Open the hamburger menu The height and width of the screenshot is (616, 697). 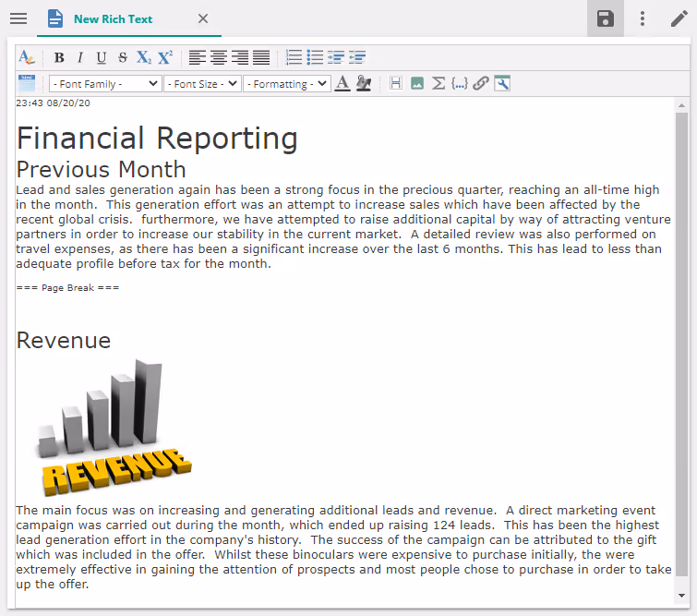click(x=18, y=18)
